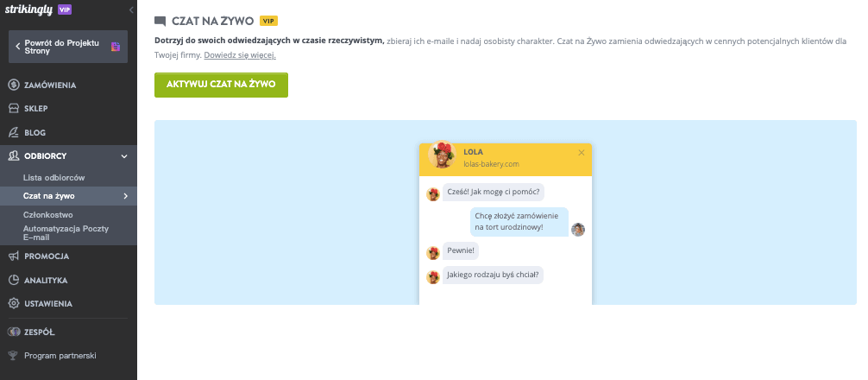Click the Program partnerski trophy icon
Viewport: 868px width, 380px height.
coord(14,355)
